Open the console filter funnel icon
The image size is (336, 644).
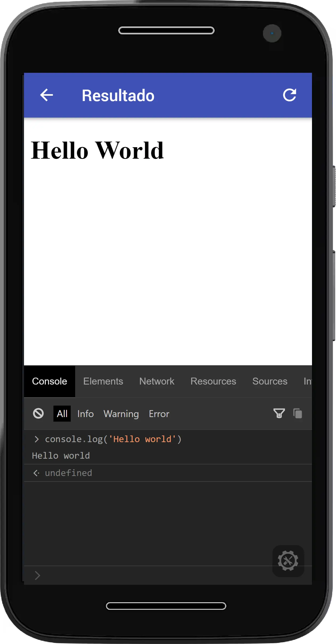(x=279, y=414)
